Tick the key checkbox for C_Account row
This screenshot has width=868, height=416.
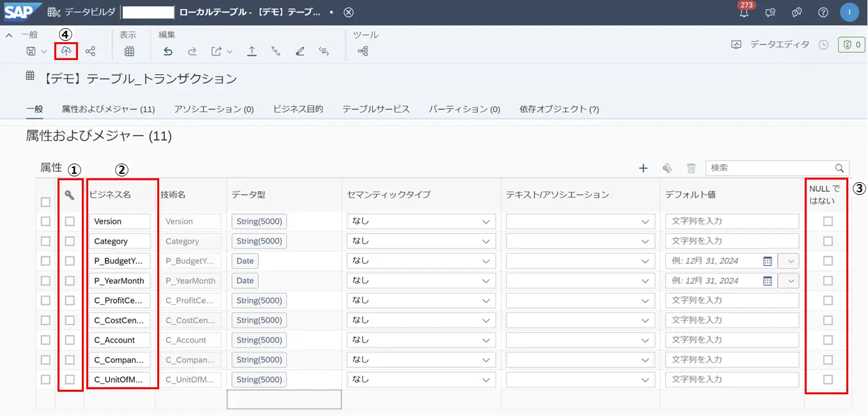point(70,340)
